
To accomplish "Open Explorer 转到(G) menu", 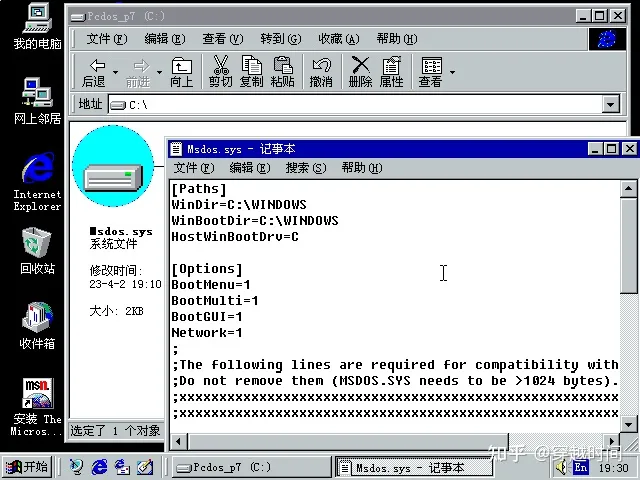I will tap(281, 39).
